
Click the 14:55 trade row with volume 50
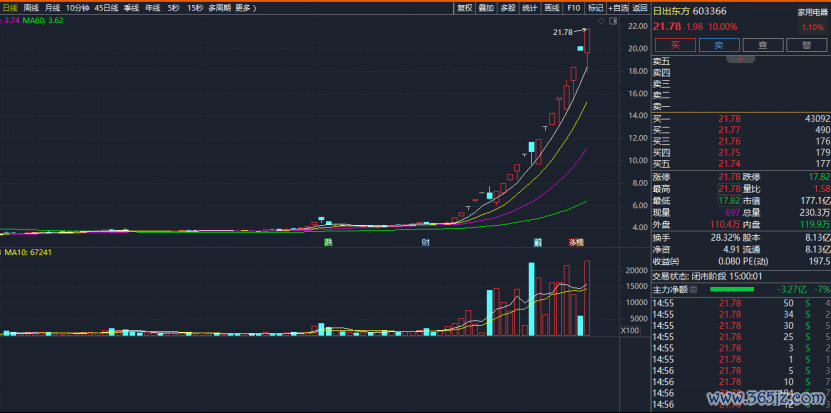point(741,303)
